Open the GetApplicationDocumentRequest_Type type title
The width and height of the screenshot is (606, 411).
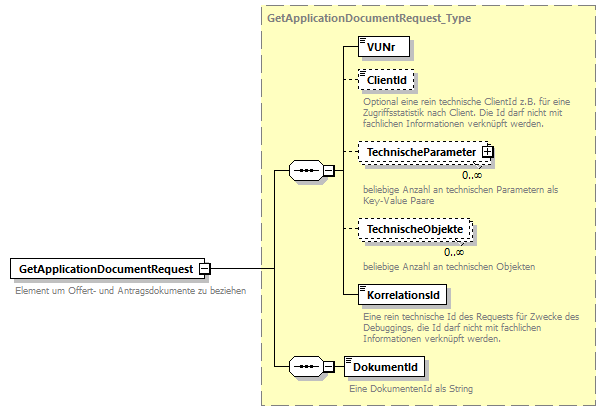pyautogui.click(x=369, y=18)
